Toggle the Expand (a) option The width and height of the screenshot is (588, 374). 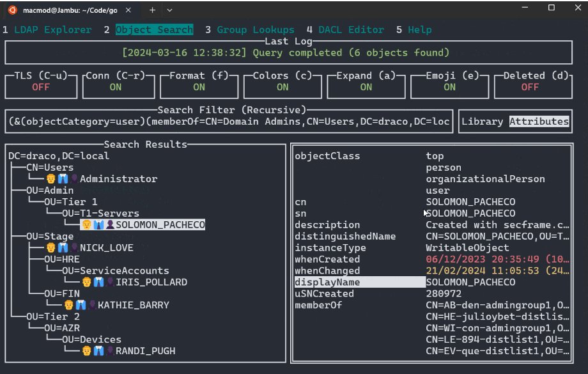click(366, 87)
